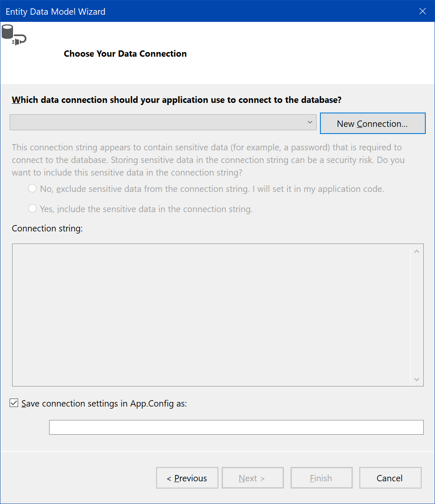Click the 'Which data connection' question label

click(176, 100)
